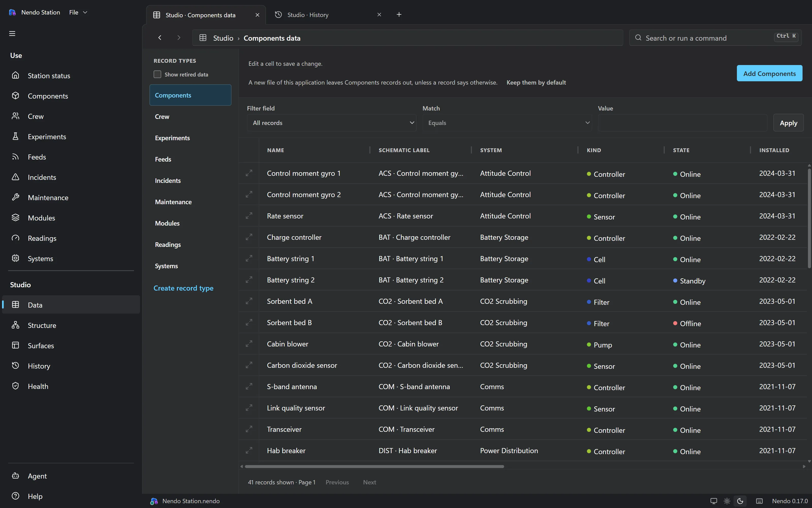Close the Studio · History tab
This screenshot has height=508, width=812.
[x=379, y=15]
